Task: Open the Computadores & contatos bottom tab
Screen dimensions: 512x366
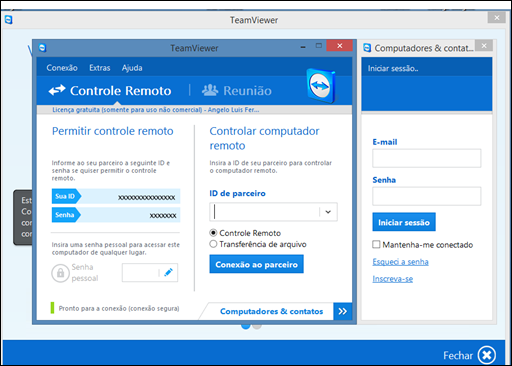Action: click(x=271, y=311)
